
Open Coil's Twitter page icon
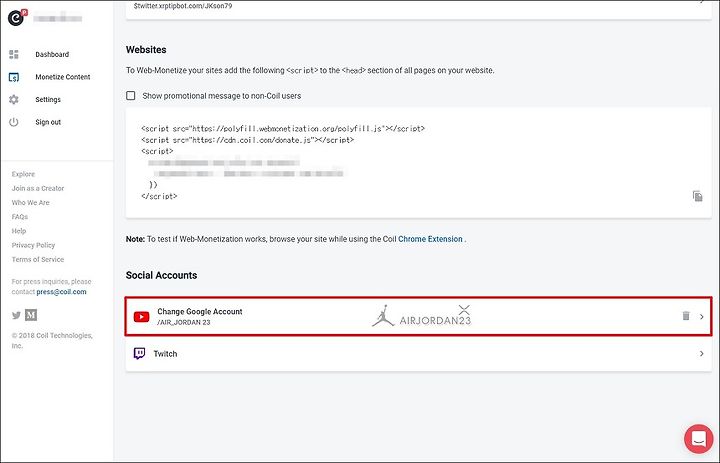[x=17, y=315]
